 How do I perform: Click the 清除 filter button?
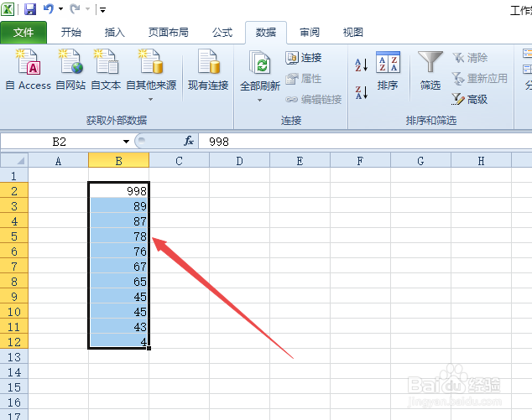pos(470,58)
